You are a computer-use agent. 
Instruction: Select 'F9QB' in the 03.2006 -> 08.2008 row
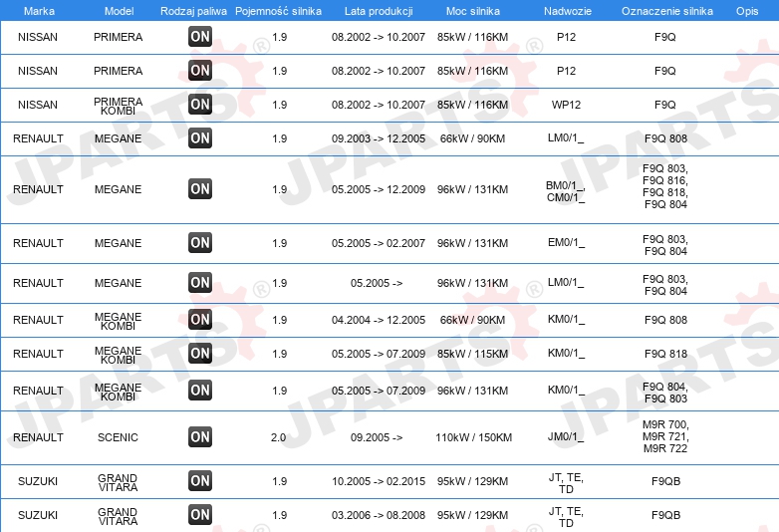(665, 515)
